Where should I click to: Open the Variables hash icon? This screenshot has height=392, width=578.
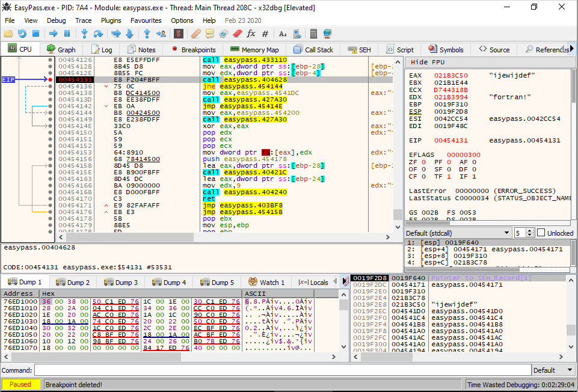[x=265, y=34]
